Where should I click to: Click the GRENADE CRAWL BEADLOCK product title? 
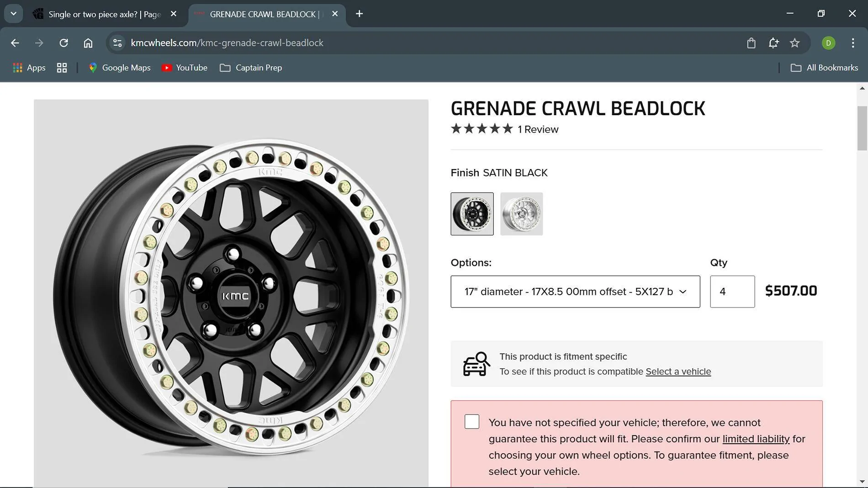tap(578, 109)
